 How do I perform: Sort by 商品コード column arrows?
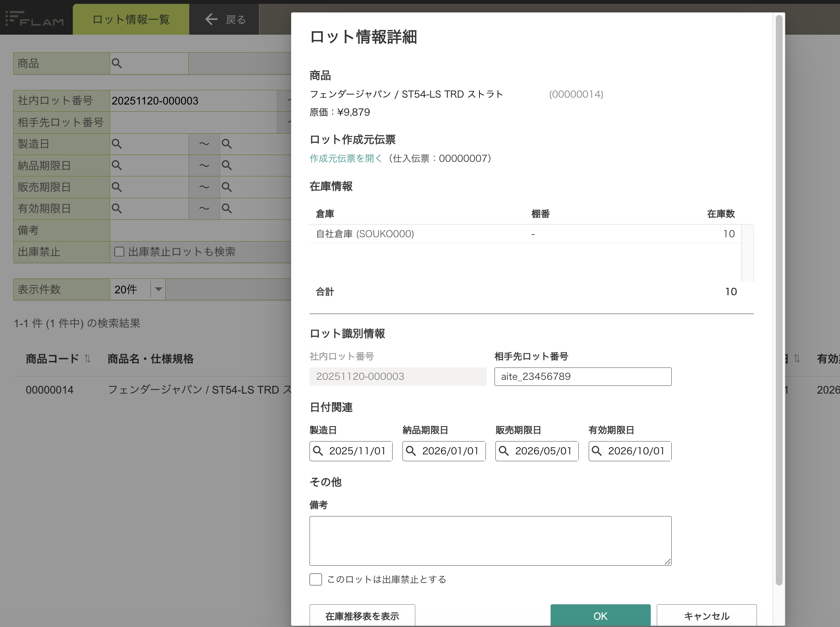pyautogui.click(x=87, y=358)
